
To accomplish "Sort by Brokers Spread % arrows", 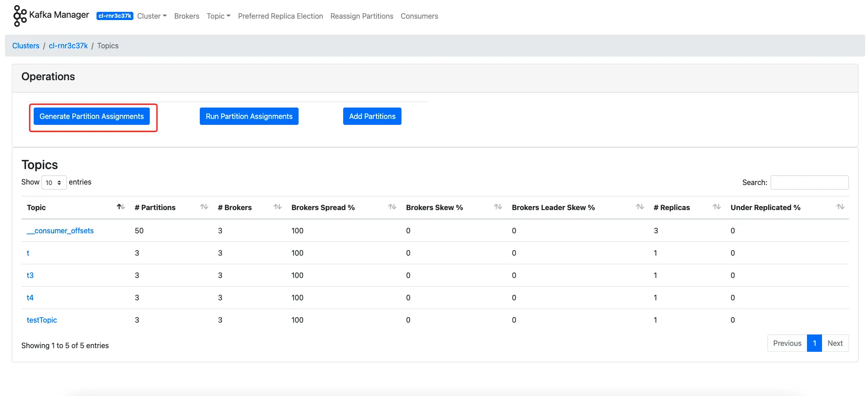I will (x=392, y=207).
